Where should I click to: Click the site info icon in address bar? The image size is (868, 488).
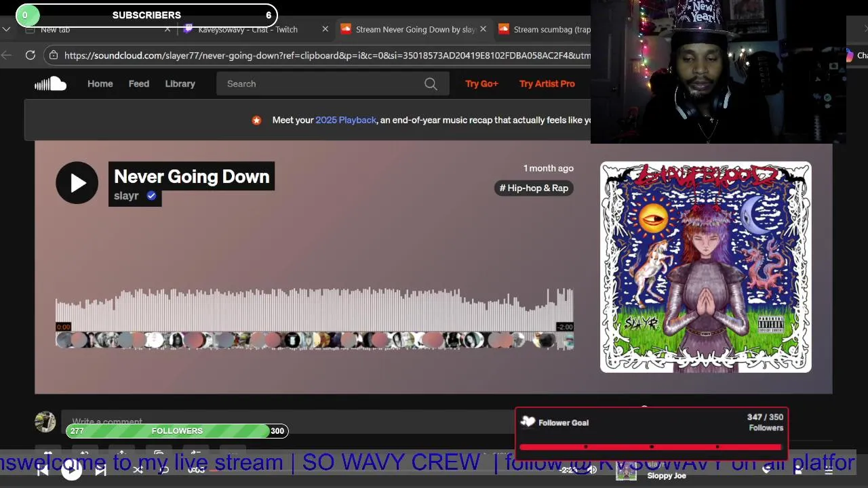click(54, 56)
